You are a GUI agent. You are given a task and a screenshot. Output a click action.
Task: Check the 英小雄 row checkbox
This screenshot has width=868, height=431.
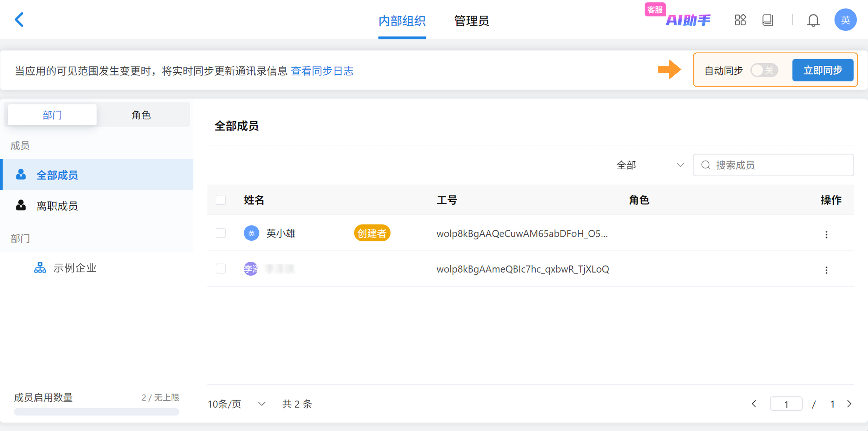point(221,233)
